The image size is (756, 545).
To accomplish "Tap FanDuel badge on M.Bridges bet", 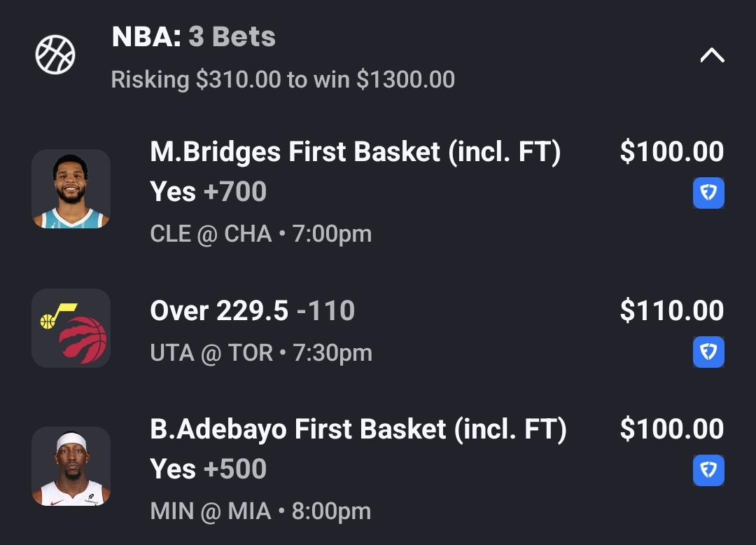I will (708, 193).
